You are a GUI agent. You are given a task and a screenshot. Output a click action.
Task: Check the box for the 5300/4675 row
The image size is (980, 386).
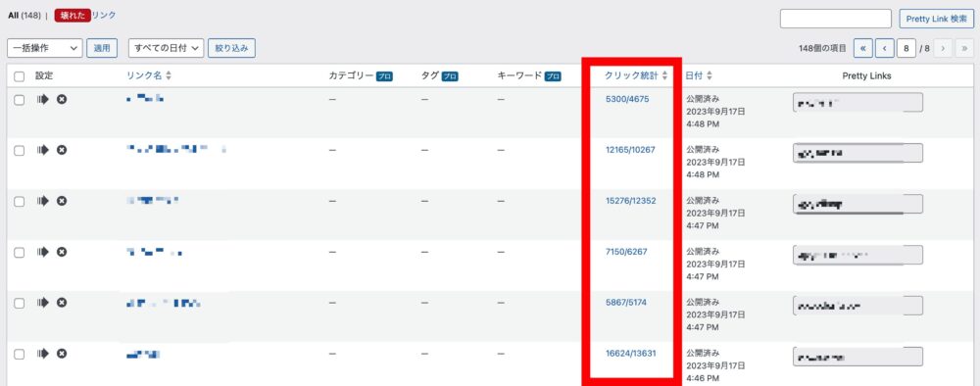(x=20, y=100)
